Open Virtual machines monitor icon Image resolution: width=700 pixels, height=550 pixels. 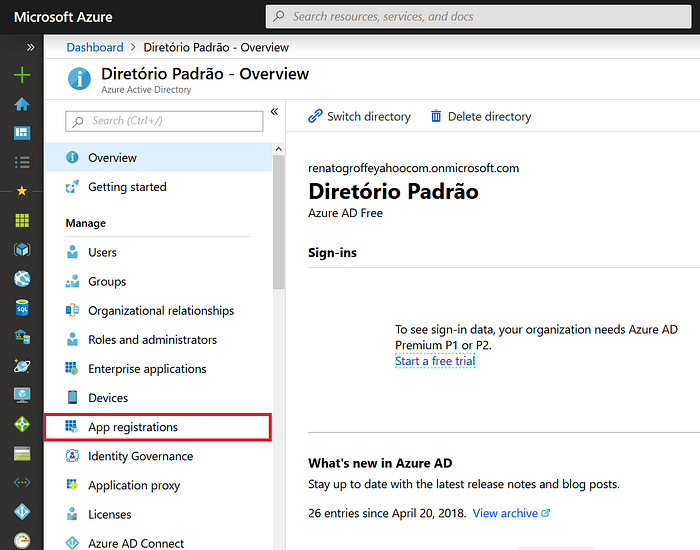pos(22,395)
